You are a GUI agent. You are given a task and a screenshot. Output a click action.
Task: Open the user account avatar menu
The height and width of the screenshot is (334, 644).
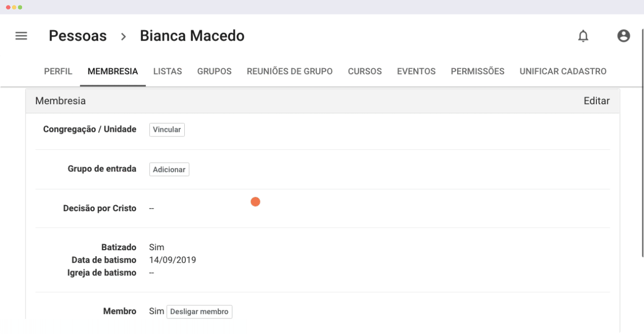(x=623, y=36)
